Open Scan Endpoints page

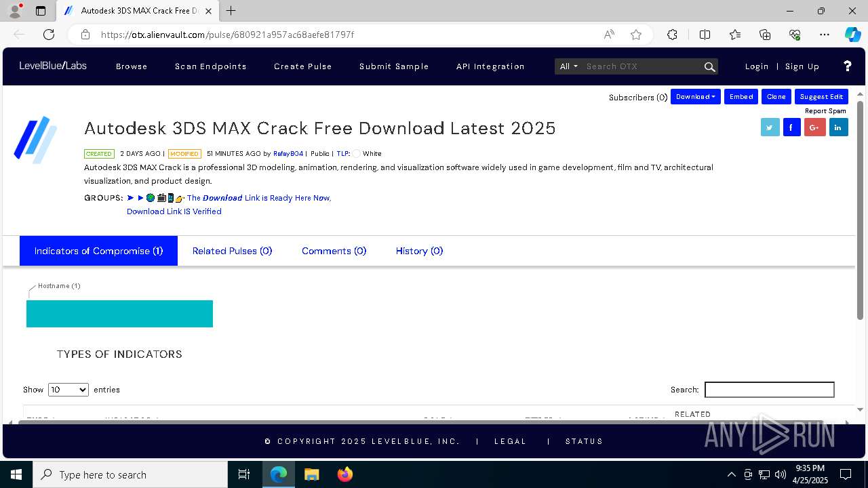211,66
